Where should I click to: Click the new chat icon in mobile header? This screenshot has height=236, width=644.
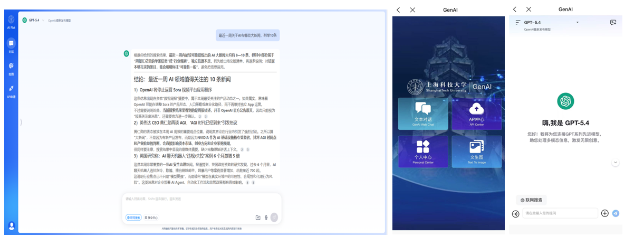pos(613,23)
